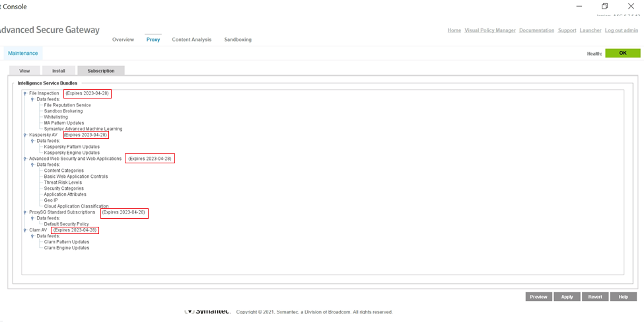Select the Whitelisting feed

click(x=56, y=117)
